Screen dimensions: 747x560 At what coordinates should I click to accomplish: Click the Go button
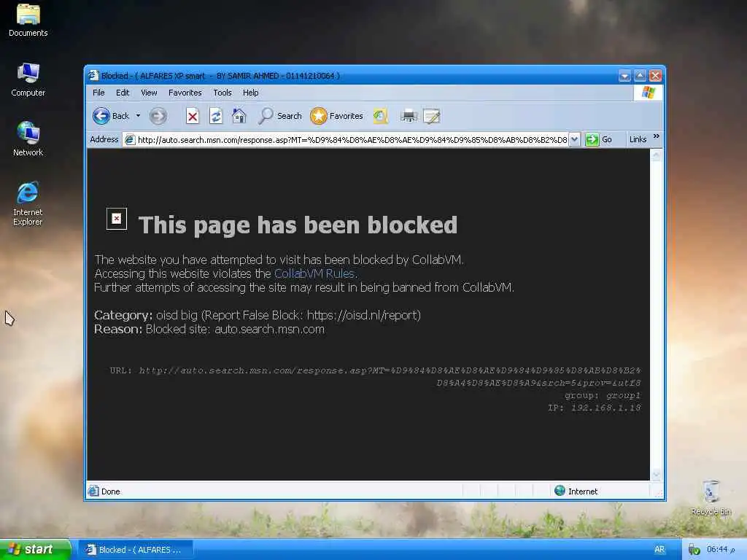click(599, 139)
